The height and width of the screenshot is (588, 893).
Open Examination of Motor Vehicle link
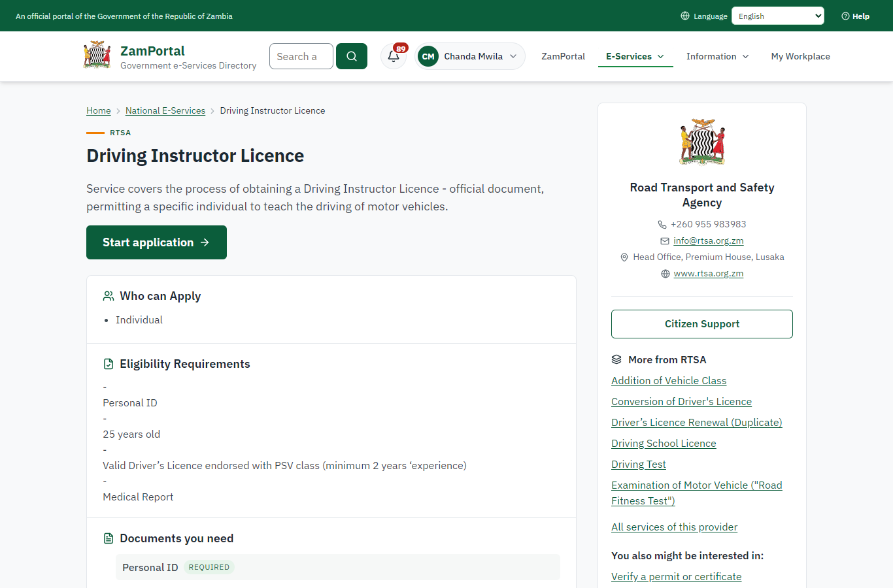[697, 493]
